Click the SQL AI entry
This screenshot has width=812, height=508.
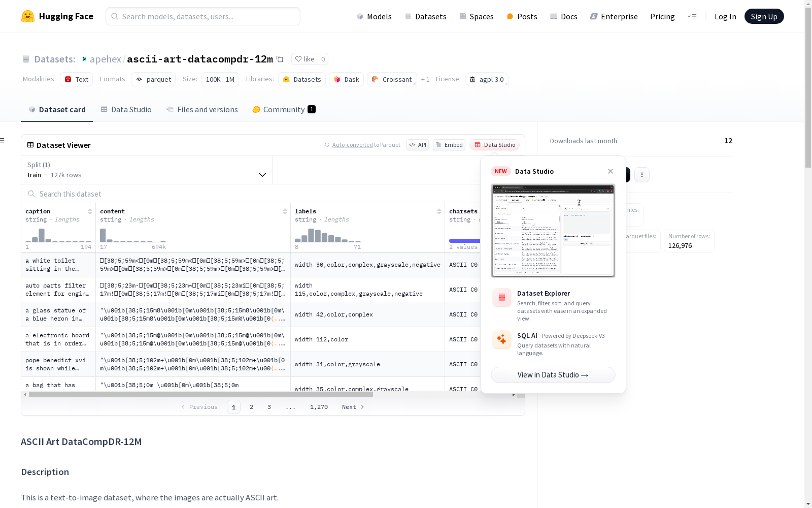coord(553,344)
